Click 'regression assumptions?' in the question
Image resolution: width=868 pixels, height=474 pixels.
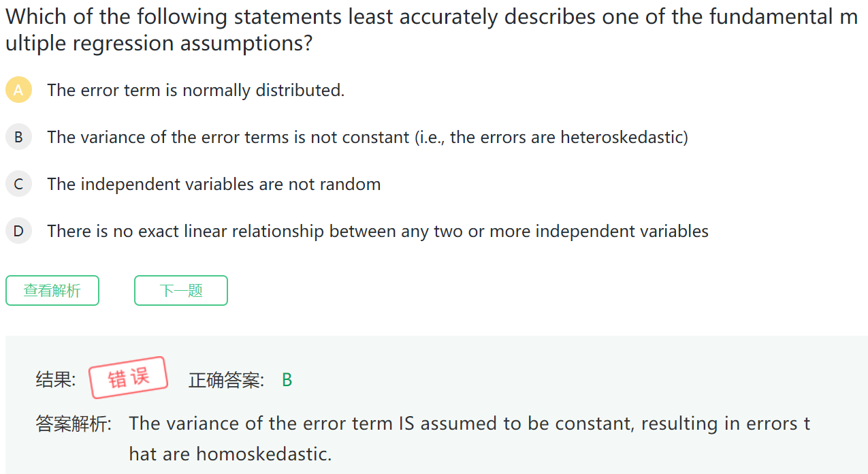click(206, 44)
